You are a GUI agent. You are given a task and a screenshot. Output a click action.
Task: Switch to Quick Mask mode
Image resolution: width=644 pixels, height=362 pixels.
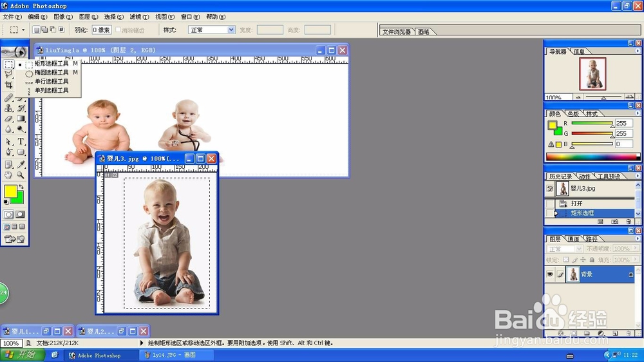[20, 214]
